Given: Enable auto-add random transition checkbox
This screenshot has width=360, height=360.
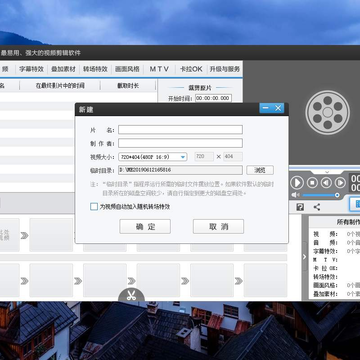Looking at the screenshot, I should tap(94, 207).
